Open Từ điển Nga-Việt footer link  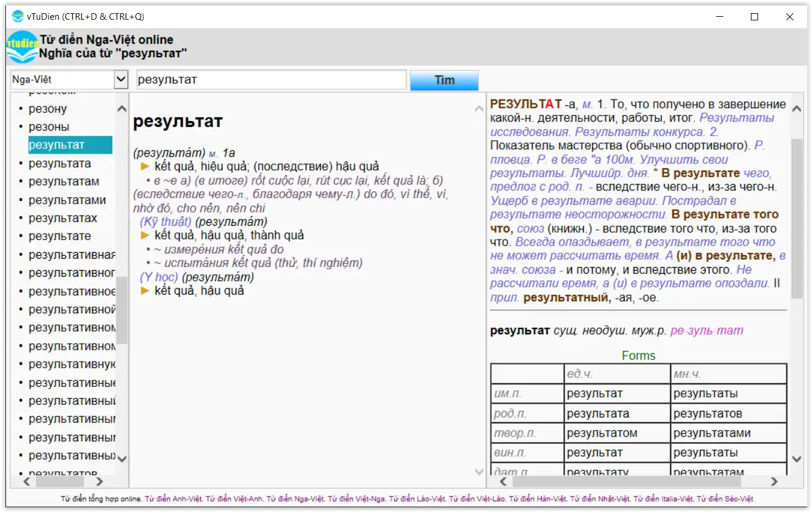coord(295,499)
